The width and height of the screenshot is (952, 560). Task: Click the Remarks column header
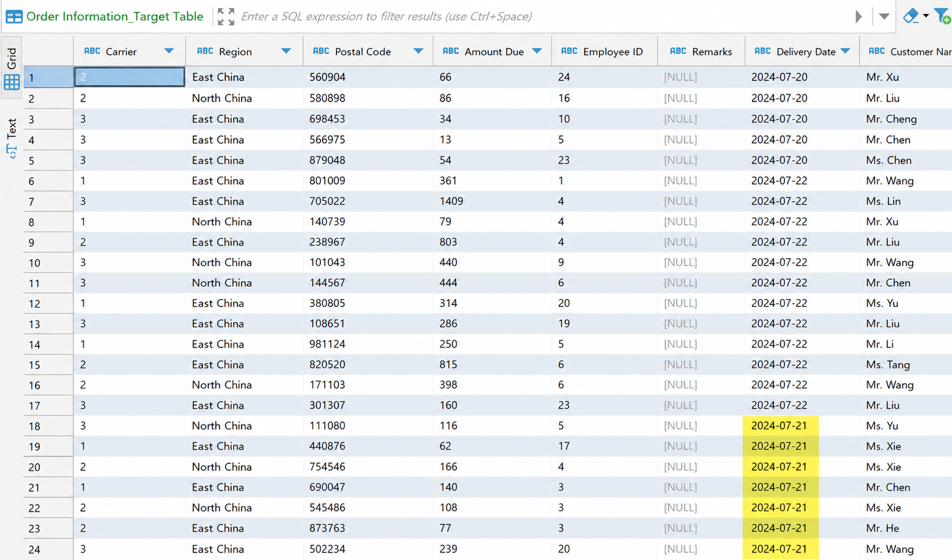pyautogui.click(x=701, y=51)
